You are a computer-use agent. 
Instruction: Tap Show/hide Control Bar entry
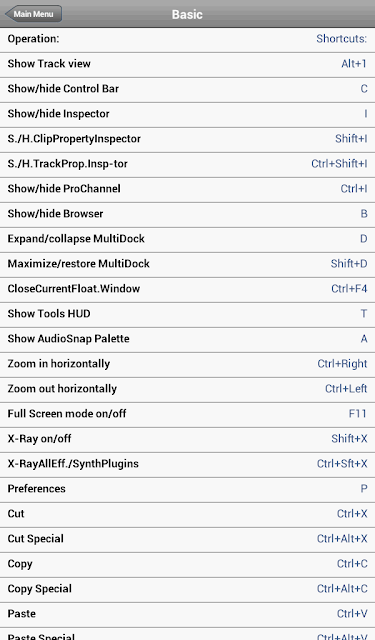tap(187, 89)
